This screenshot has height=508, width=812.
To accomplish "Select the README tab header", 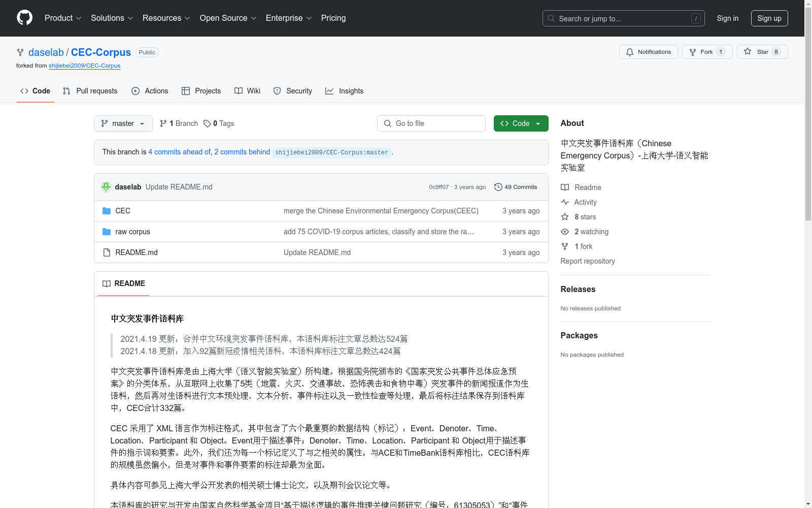I will point(124,283).
